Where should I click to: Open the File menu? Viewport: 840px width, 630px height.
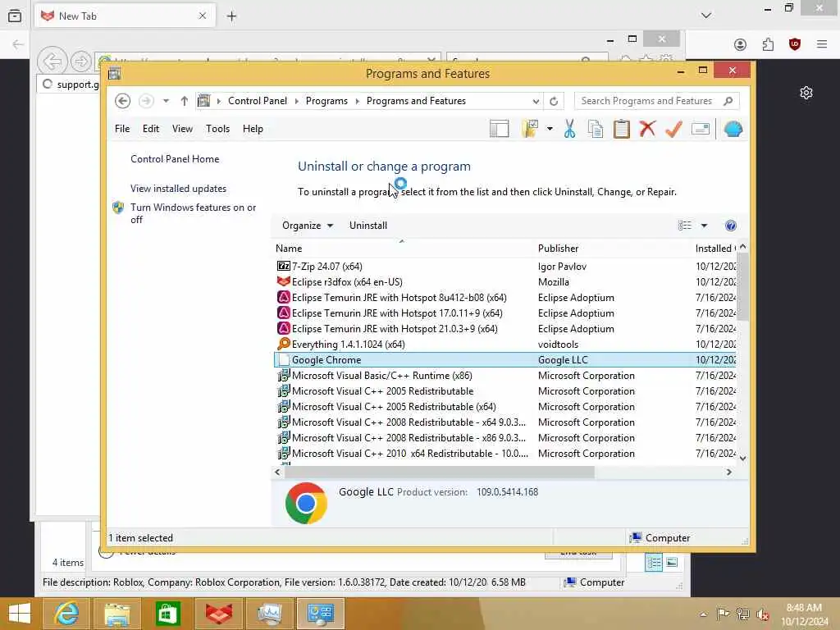point(122,129)
